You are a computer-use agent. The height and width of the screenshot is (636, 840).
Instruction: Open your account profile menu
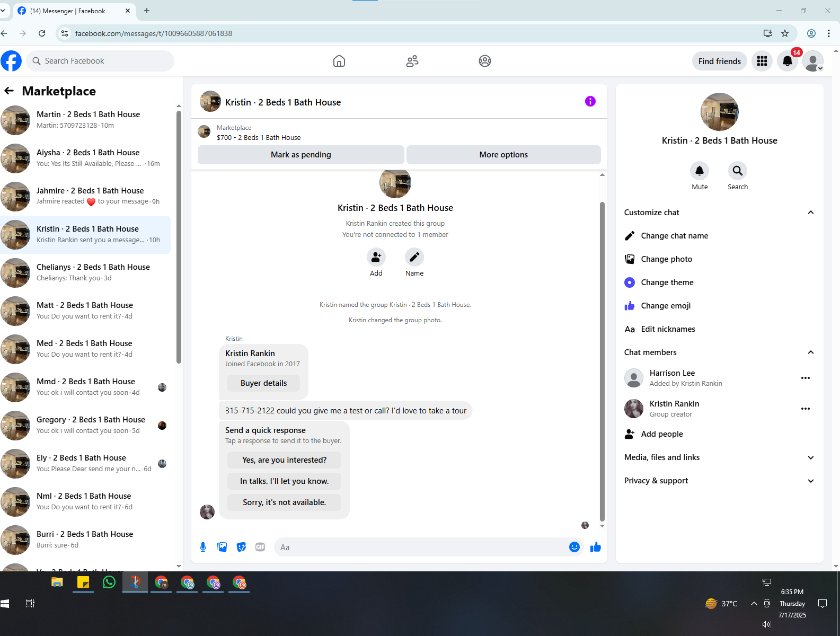coord(813,61)
